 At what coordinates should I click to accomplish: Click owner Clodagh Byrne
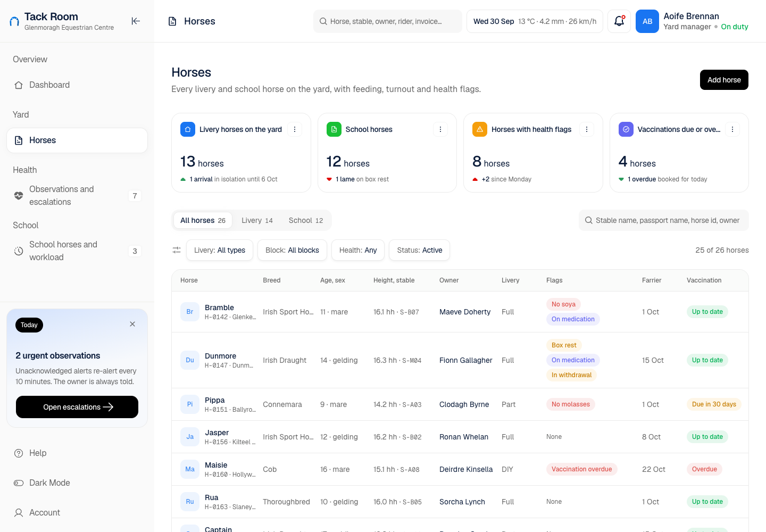(x=464, y=404)
